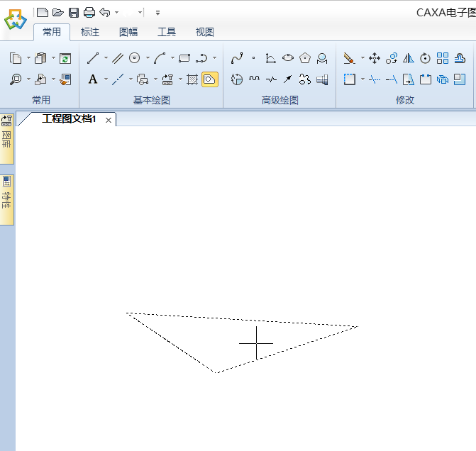Click the Undo arrow icon
The width and height of the screenshot is (476, 451).
click(x=105, y=13)
